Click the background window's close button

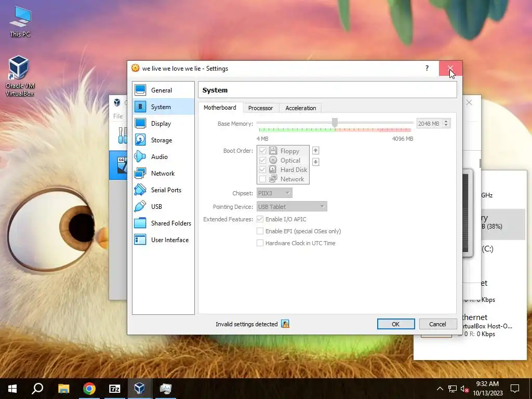pyautogui.click(x=469, y=102)
